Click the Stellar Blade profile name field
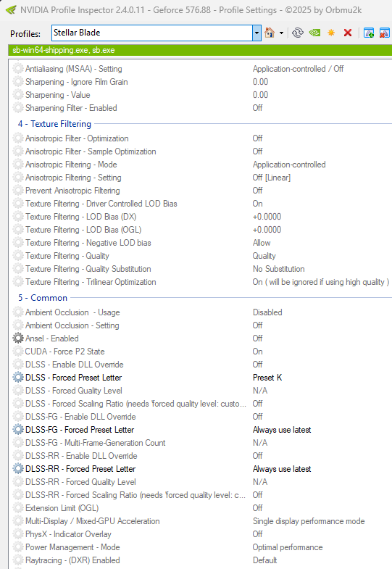The width and height of the screenshot is (392, 569). click(152, 33)
